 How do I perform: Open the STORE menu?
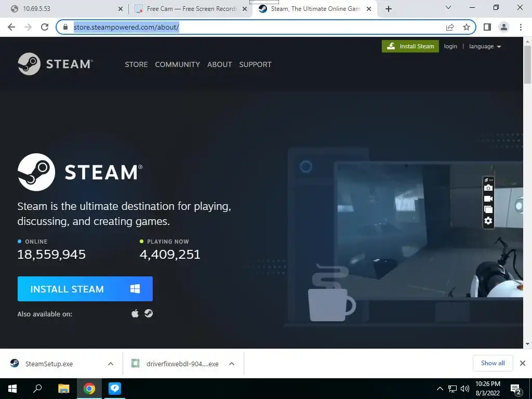(136, 64)
